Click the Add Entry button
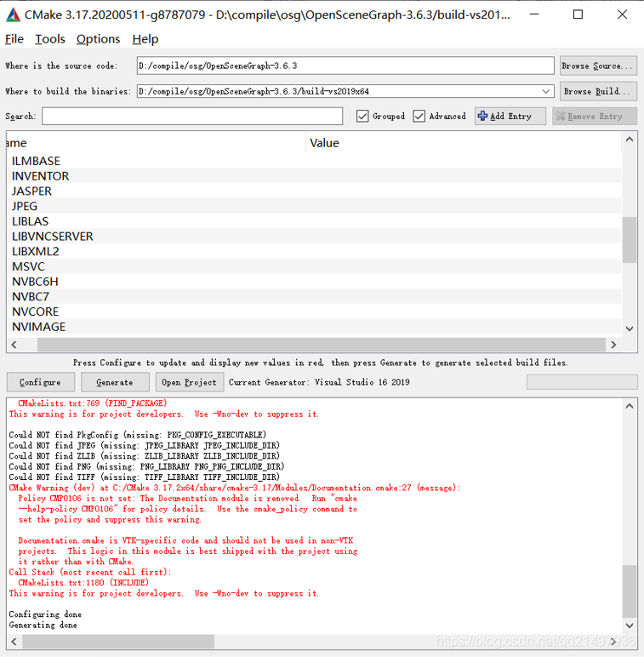 point(510,116)
